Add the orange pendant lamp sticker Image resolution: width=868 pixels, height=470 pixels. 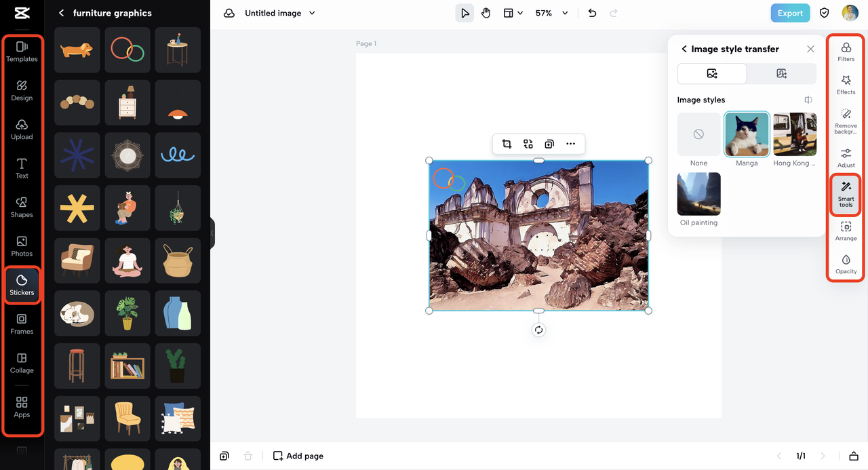[x=178, y=102]
